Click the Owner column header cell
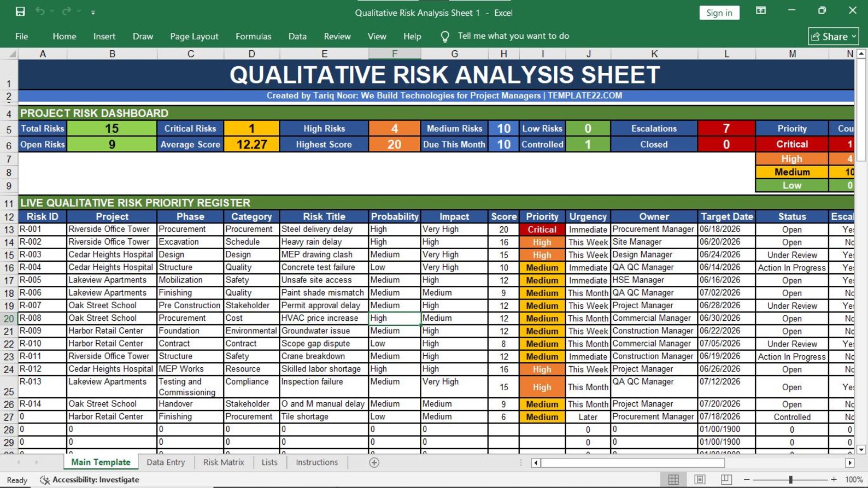868x488 pixels. click(x=654, y=216)
